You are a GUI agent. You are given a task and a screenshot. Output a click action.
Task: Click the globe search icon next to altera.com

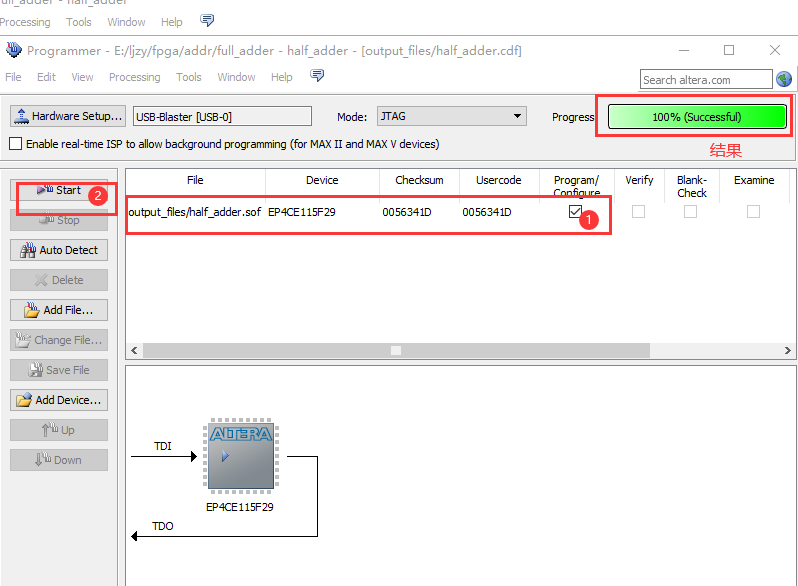point(784,79)
